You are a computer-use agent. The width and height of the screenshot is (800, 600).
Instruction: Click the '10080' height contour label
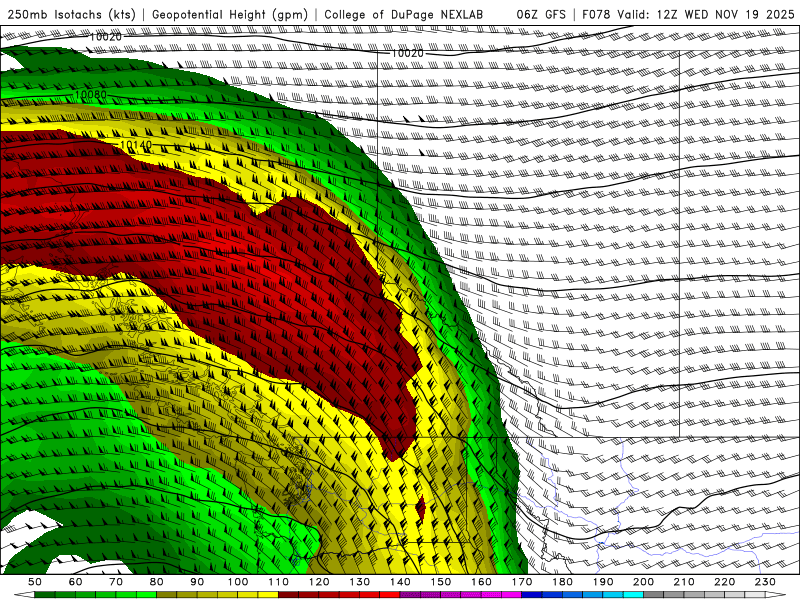click(x=91, y=94)
